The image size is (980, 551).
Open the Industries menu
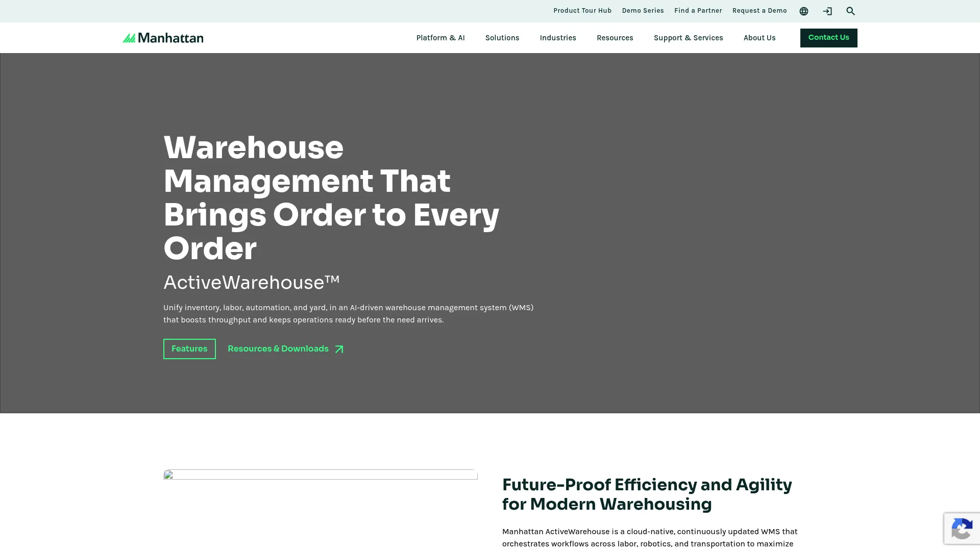558,38
